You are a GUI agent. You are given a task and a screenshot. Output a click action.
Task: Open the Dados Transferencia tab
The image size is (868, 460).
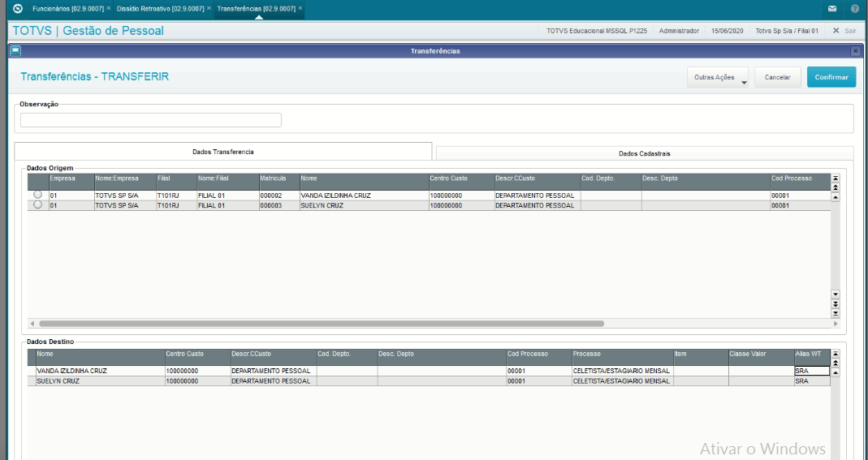pyautogui.click(x=223, y=152)
